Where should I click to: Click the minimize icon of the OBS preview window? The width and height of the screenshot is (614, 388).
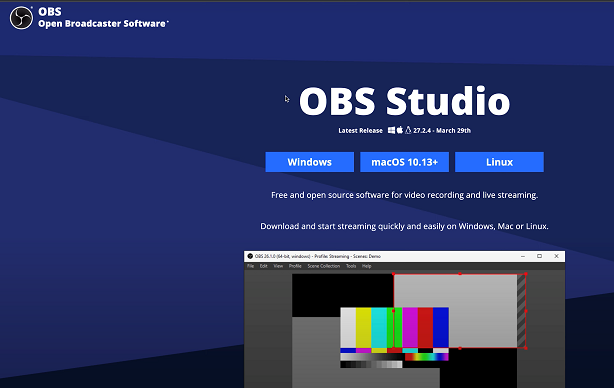click(523, 256)
